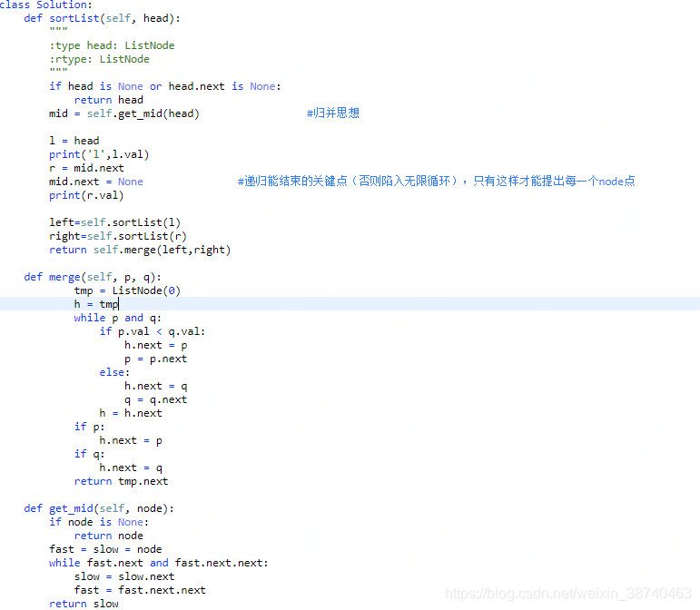The height and width of the screenshot is (610, 700).
Task: Click the long comment beginning '#递归能结束的关键点'
Action: coord(436,182)
